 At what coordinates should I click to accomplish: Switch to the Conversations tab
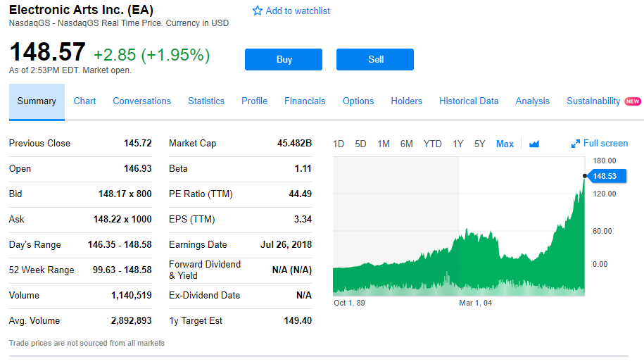click(141, 101)
